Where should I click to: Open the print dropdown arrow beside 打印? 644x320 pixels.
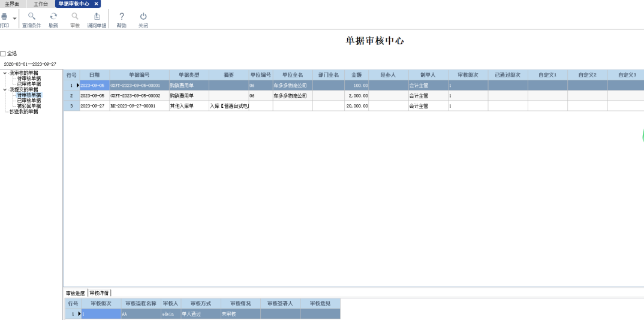tap(14, 19)
